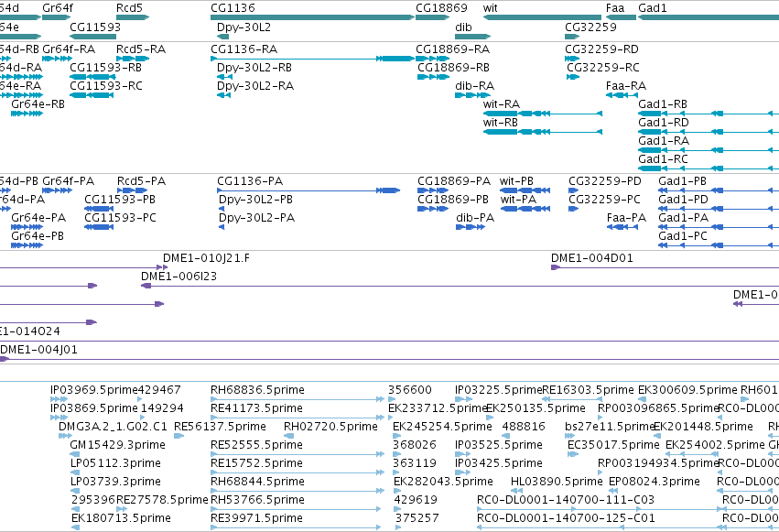
Task: Click protein wit-PA
Action: tap(525, 209)
